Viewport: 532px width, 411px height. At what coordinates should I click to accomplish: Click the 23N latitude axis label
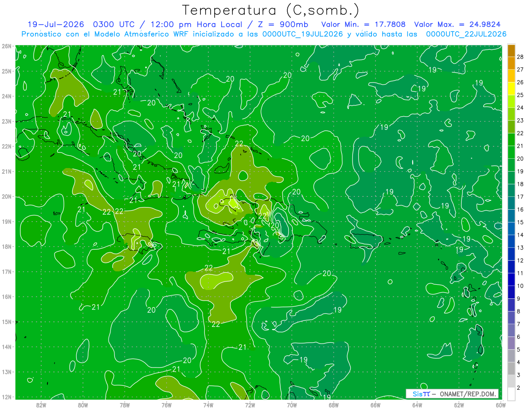(x=7, y=121)
